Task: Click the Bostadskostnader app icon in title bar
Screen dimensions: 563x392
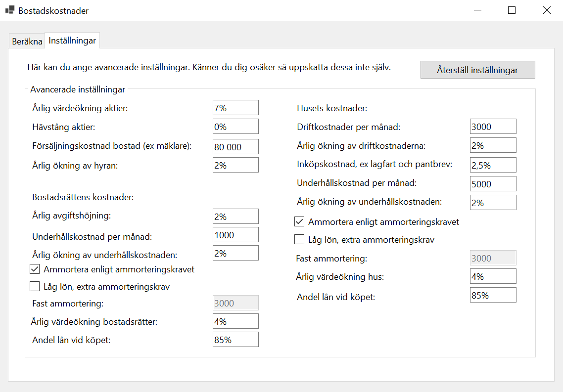Action: [x=10, y=10]
